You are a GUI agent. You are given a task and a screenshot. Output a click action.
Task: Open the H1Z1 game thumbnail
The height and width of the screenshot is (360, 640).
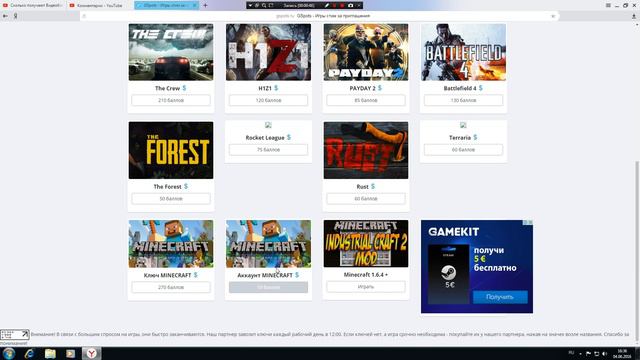tap(268, 52)
